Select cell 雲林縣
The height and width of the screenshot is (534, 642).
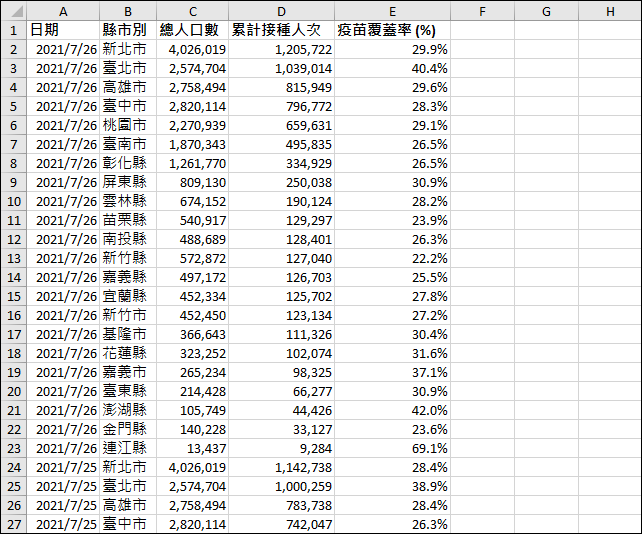click(128, 201)
